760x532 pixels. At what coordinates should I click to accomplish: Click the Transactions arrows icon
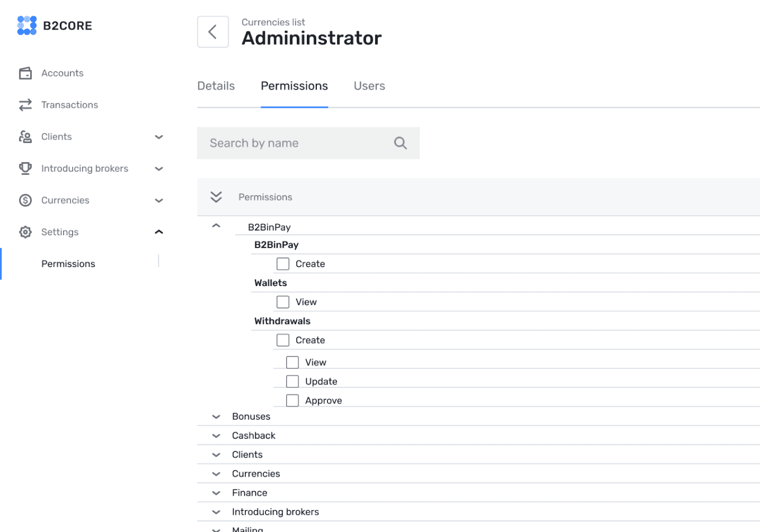(25, 105)
